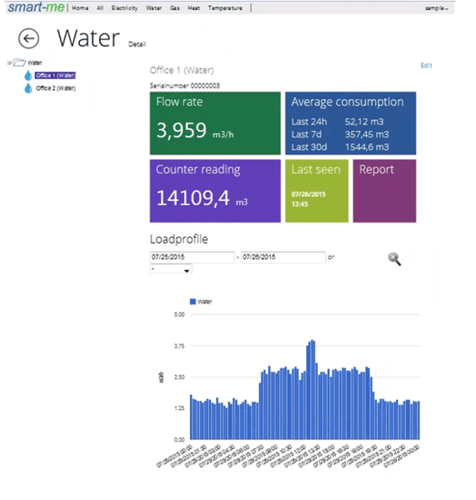Image resolution: width=476 pixels, height=500 pixels.
Task: Click the Edit link
Action: point(426,65)
